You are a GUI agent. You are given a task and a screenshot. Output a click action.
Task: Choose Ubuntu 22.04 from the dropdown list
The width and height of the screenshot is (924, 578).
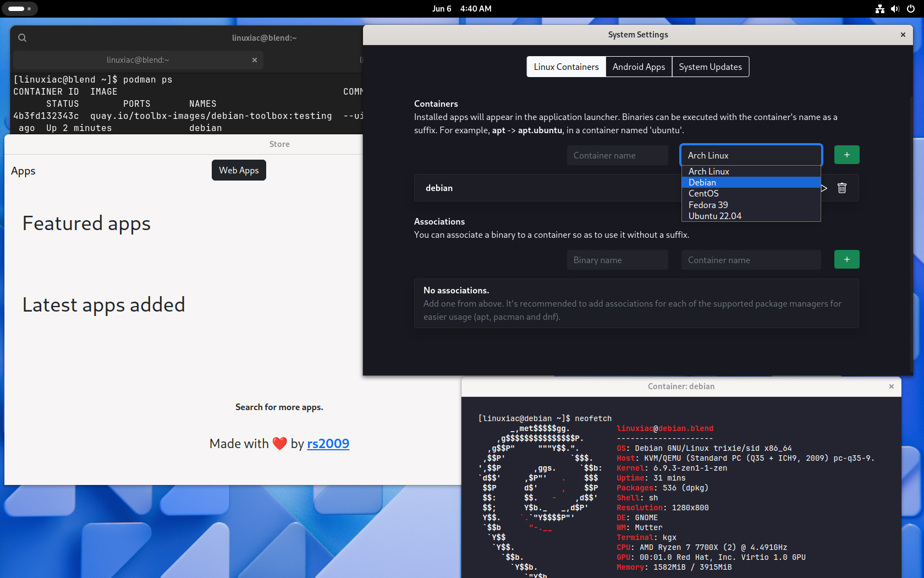pyautogui.click(x=751, y=216)
